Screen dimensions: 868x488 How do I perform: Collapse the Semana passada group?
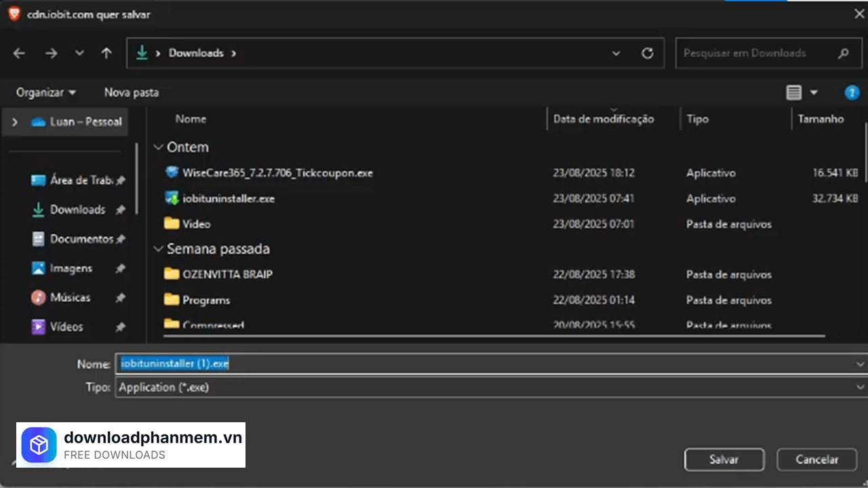pyautogui.click(x=158, y=249)
